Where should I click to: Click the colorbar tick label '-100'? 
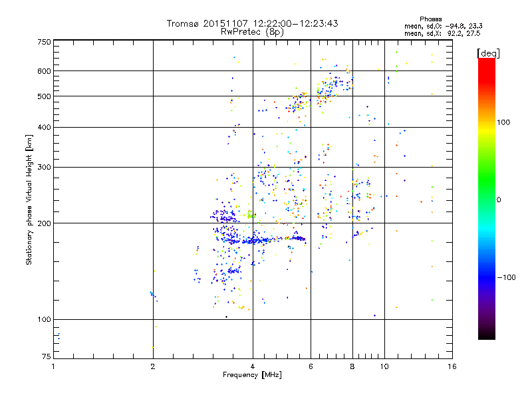click(x=507, y=277)
